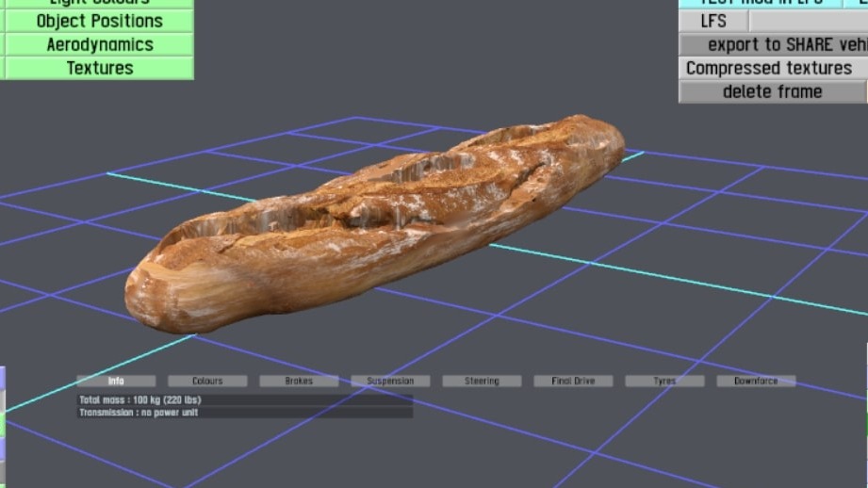Open the Aerodynamics settings

(x=100, y=45)
